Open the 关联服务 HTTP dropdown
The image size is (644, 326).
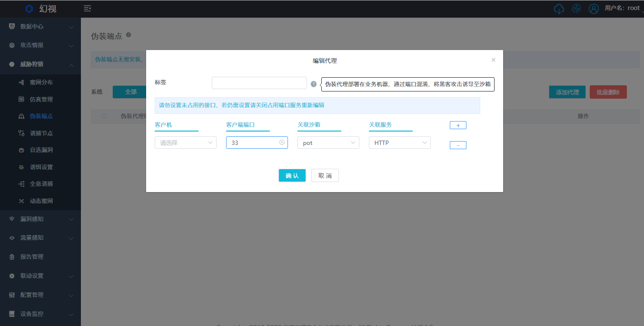tap(400, 143)
